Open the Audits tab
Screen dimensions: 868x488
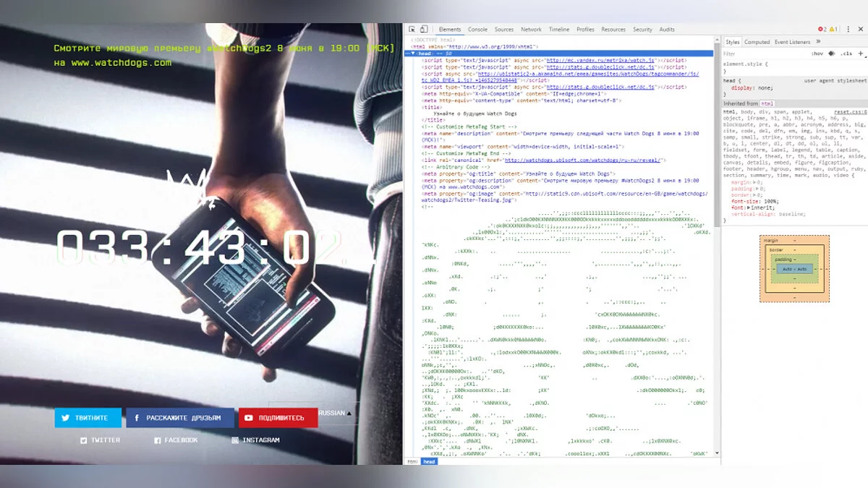click(x=667, y=30)
